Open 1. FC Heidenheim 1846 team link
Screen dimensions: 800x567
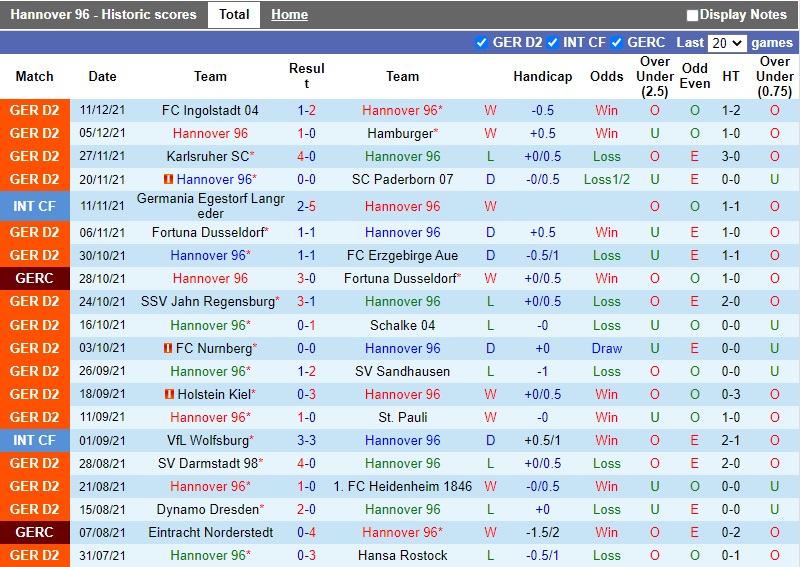[403, 486]
